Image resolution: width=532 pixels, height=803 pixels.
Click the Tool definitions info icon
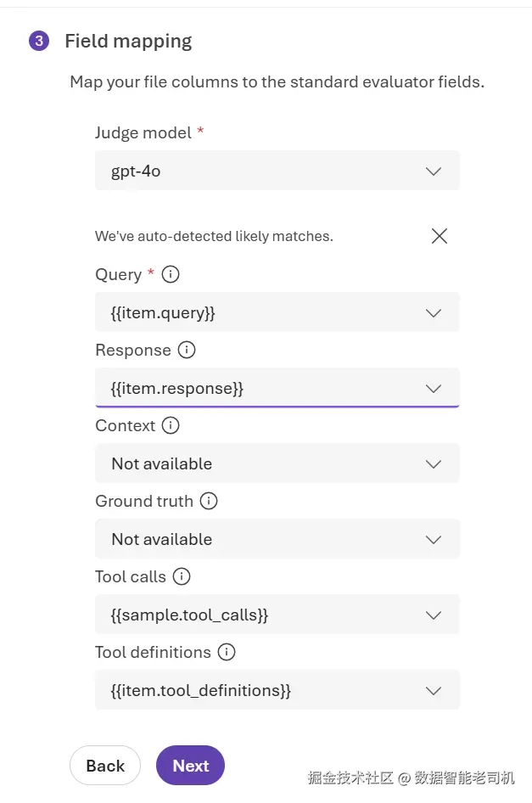click(227, 653)
